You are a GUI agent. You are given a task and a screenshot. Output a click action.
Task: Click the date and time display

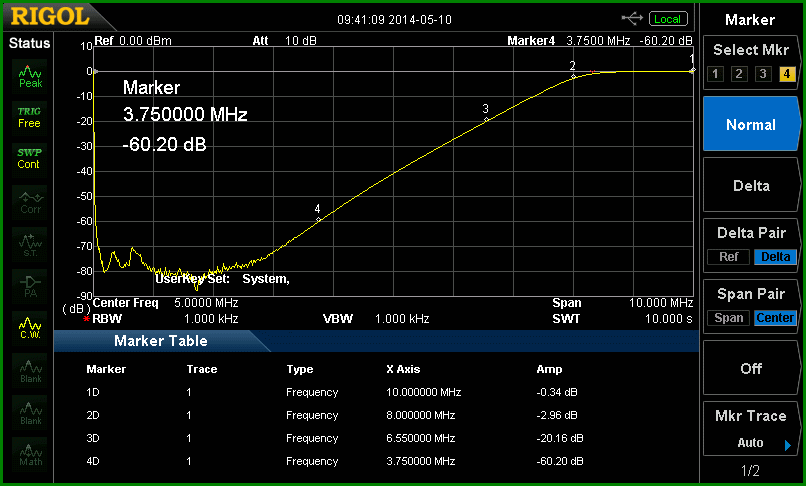(394, 20)
